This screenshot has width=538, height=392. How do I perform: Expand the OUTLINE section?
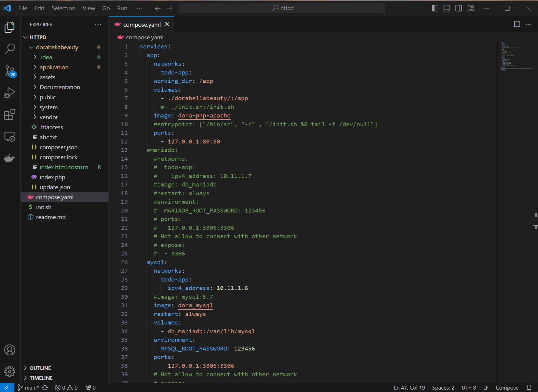[40, 368]
